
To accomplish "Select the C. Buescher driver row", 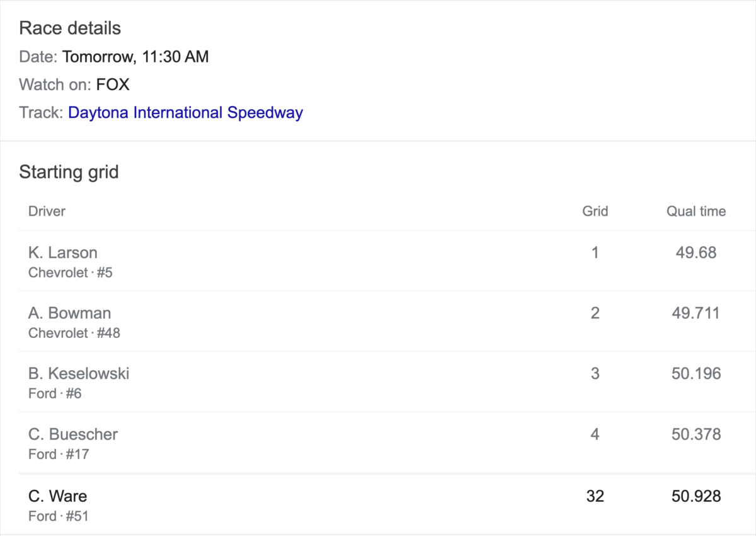I will point(387,443).
